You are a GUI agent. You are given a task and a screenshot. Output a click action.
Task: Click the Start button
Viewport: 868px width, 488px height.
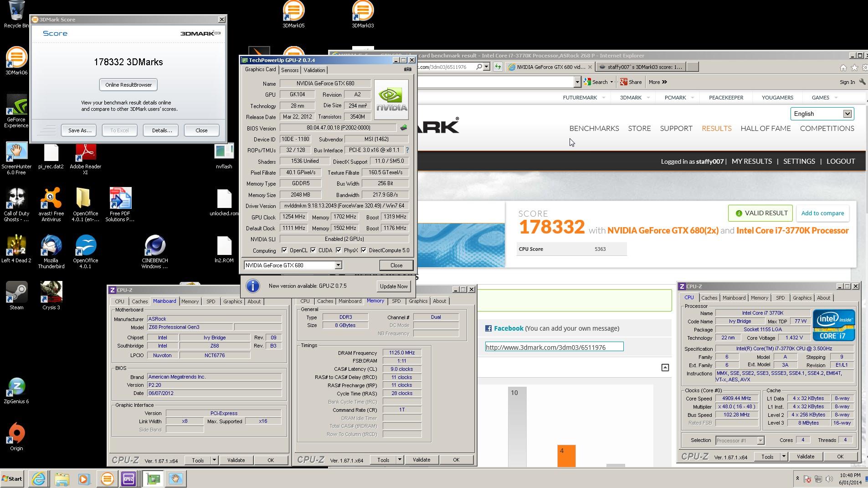tap(13, 478)
